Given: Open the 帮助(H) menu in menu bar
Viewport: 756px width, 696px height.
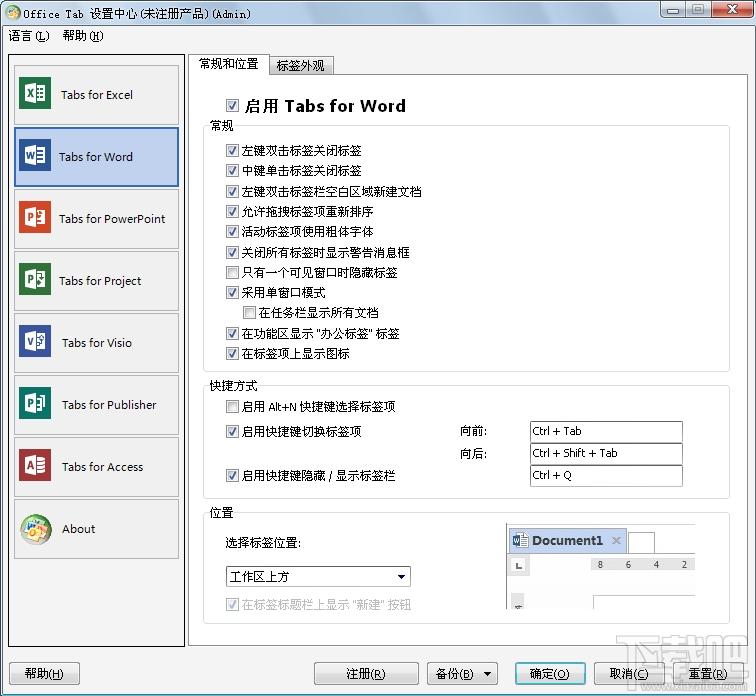Looking at the screenshot, I should point(82,36).
